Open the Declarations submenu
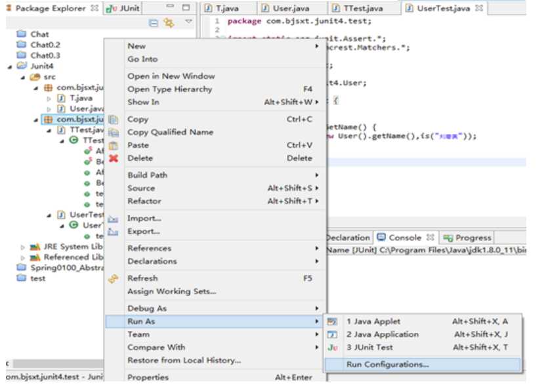Image resolution: width=550 pixels, height=392 pixels. [215, 261]
